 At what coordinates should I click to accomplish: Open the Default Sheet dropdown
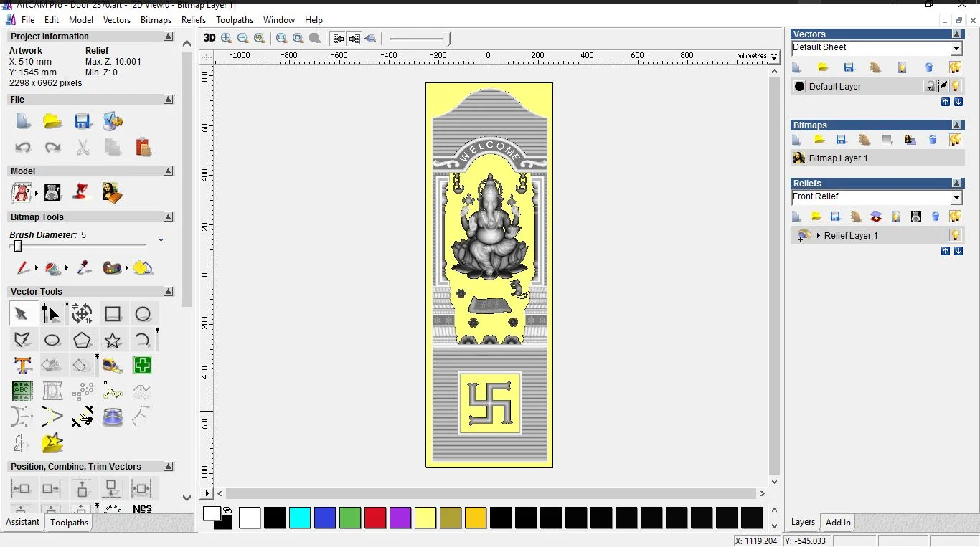pos(956,48)
